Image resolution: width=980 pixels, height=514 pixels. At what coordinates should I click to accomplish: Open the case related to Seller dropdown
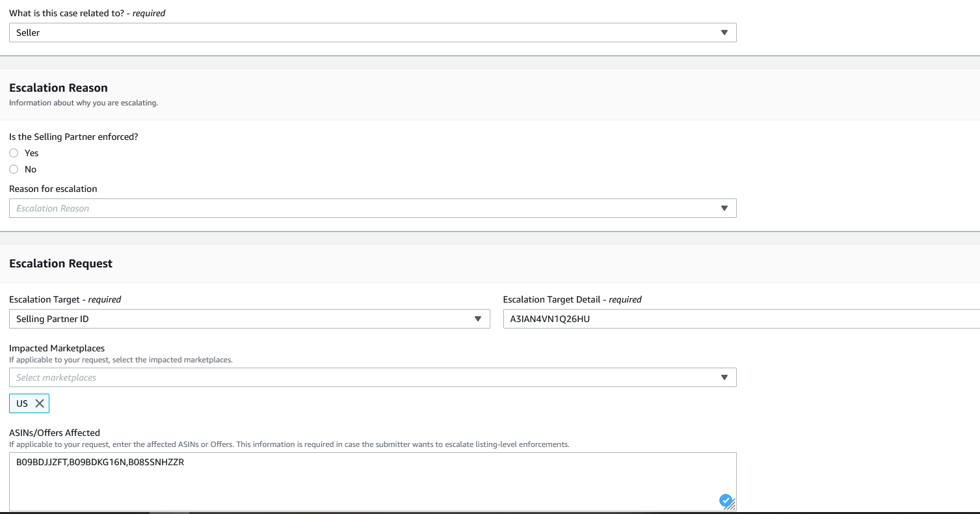(364, 33)
